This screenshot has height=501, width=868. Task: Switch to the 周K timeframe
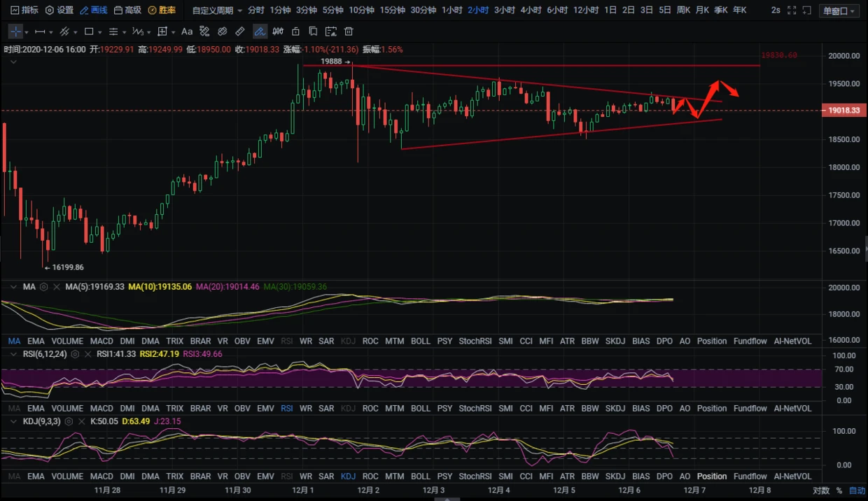[x=683, y=10]
